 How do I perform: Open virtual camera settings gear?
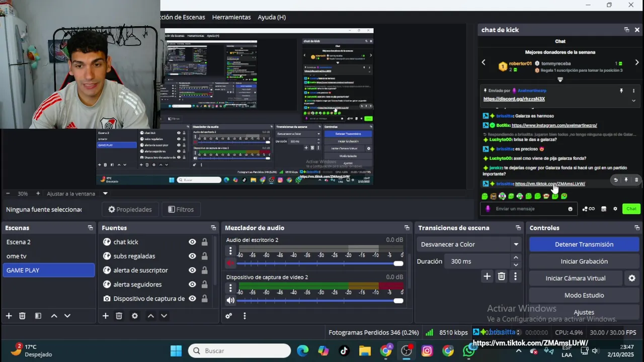(632, 278)
